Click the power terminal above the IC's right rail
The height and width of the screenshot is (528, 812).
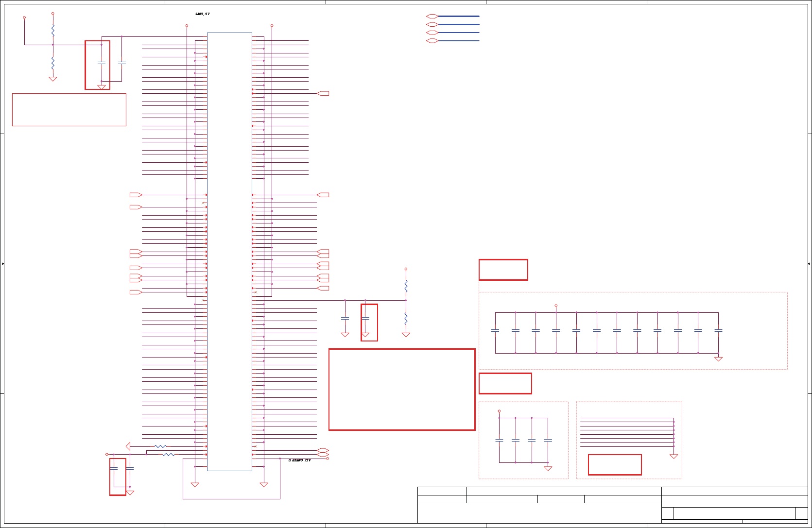[x=272, y=25]
